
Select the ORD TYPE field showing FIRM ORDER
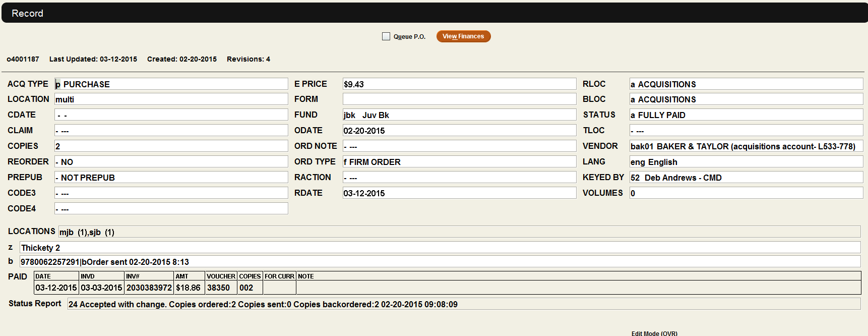coord(459,161)
